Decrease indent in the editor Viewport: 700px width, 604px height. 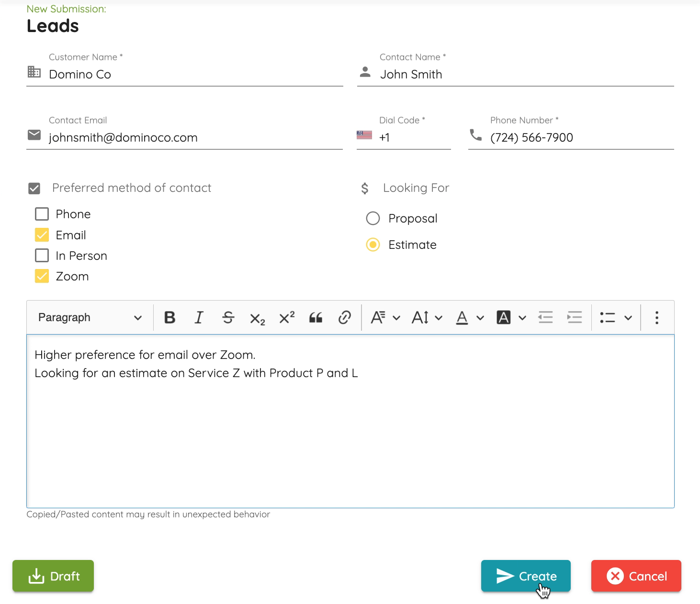pyautogui.click(x=545, y=317)
